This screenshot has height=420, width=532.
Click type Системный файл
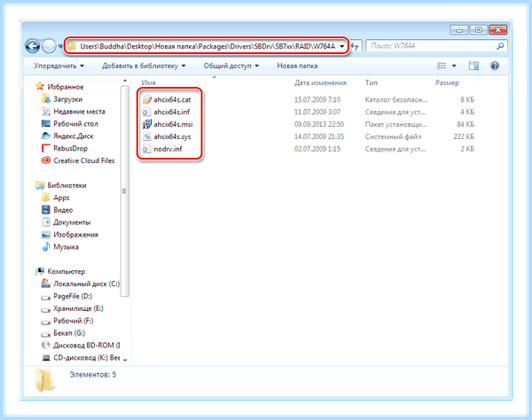393,136
